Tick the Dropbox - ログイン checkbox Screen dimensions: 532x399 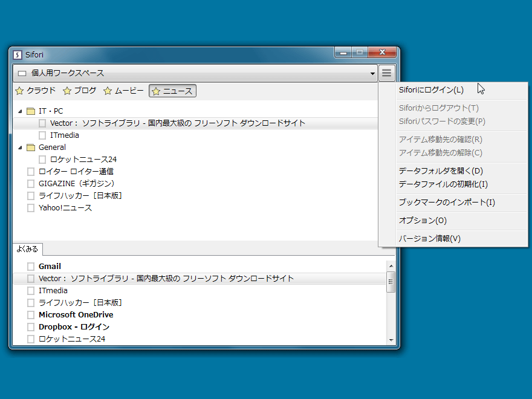click(x=31, y=327)
